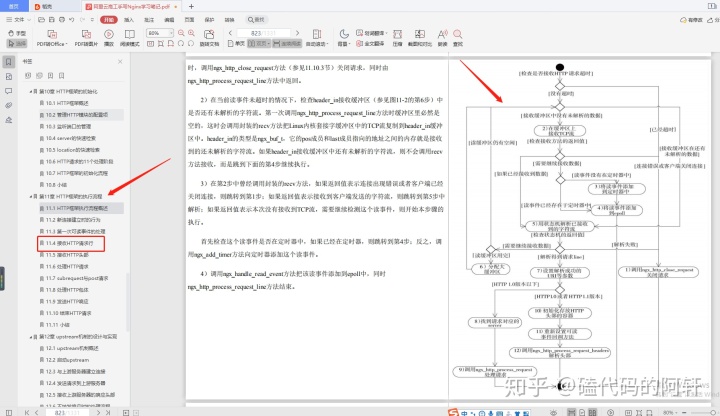Screen dimensions: 720x416
Task: Go to next page arrow in ribbon
Action: pyautogui.click(x=298, y=33)
